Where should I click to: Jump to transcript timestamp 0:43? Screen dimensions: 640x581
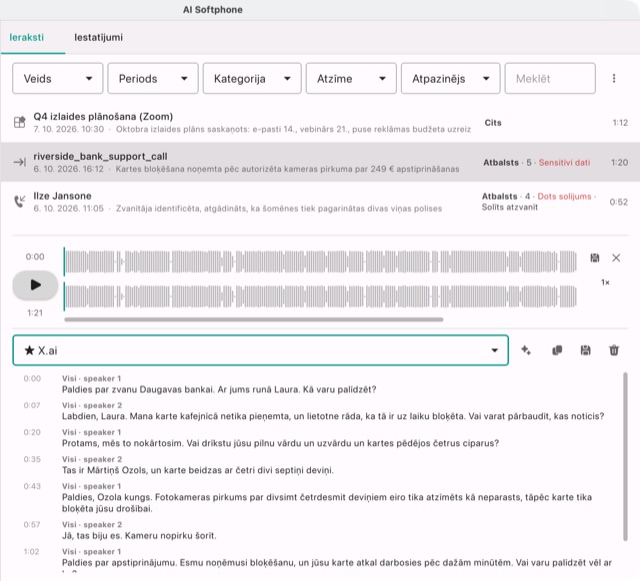(32, 486)
